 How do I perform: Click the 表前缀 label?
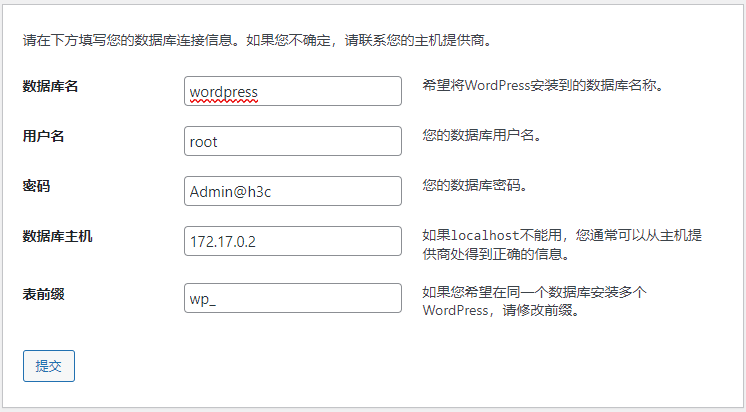tap(43, 294)
